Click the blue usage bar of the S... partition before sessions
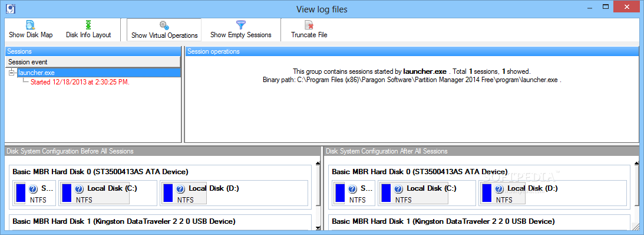This screenshot has width=644, height=235. (21, 193)
